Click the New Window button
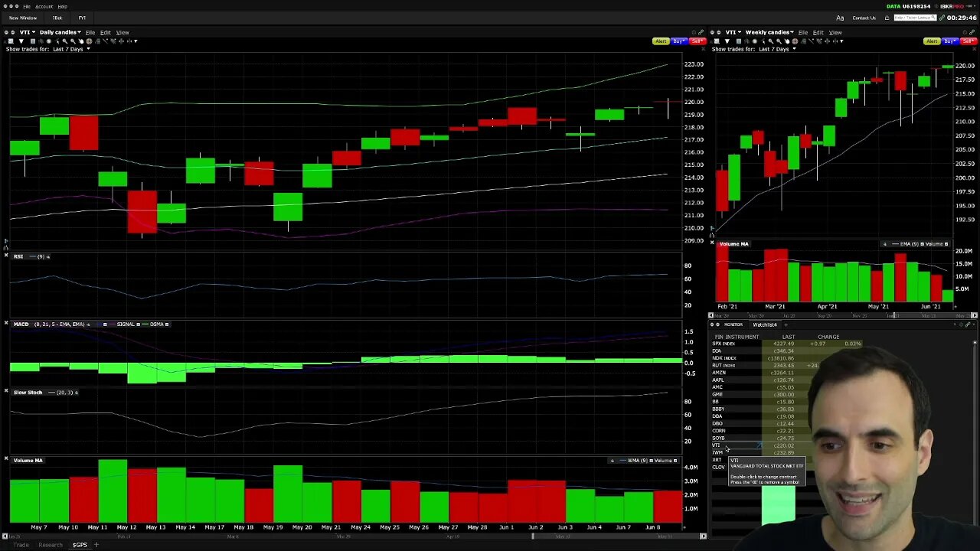This screenshot has width=980, height=551. 22,18
